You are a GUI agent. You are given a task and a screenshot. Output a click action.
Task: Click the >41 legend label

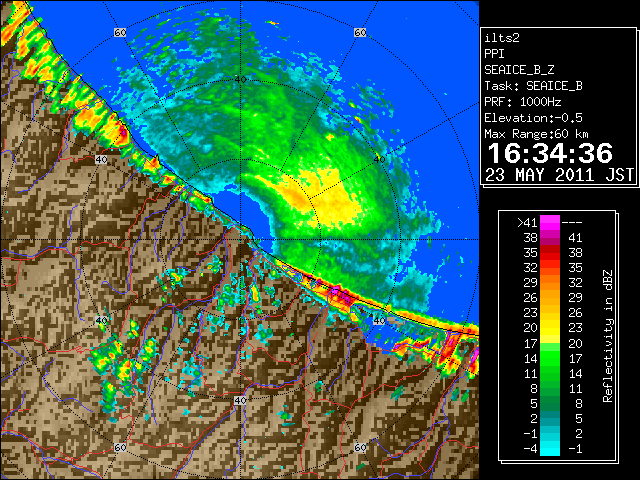click(527, 223)
